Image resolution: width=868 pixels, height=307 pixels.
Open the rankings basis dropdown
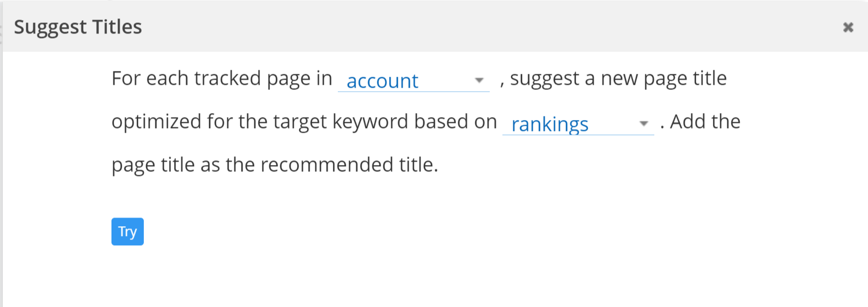(578, 124)
